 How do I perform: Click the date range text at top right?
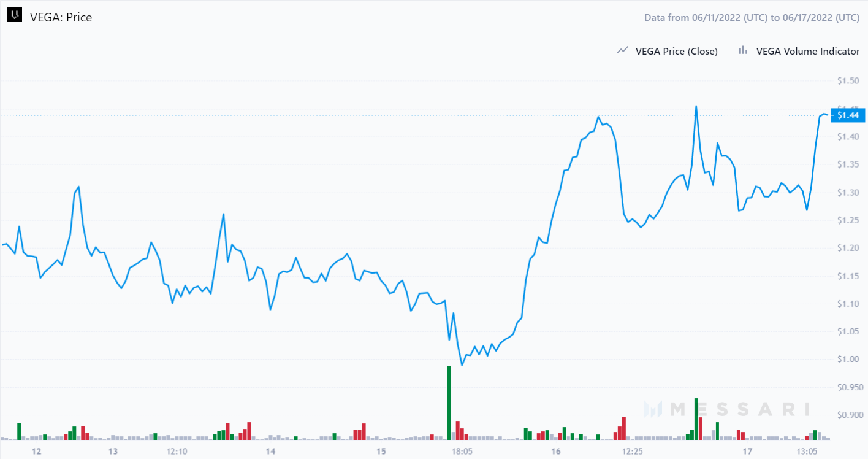coord(752,17)
